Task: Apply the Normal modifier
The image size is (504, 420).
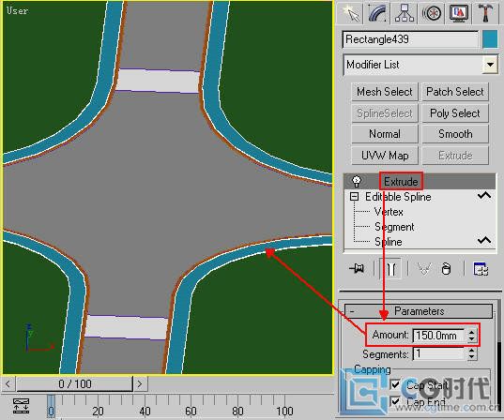Action: [385, 134]
